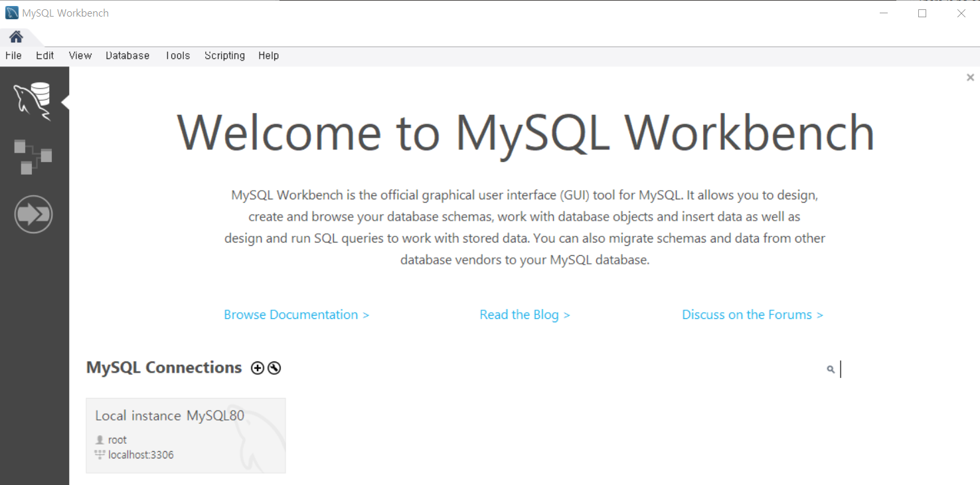The image size is (980, 485).
Task: Click the MySQL Workbench title bar app icon
Action: click(12, 13)
